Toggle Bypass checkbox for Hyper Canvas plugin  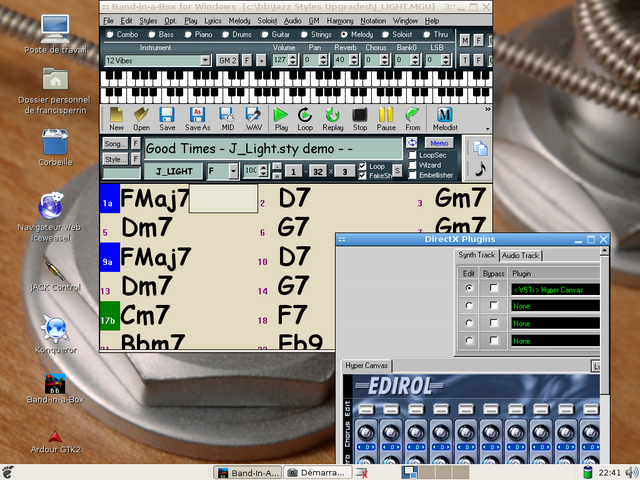493,288
